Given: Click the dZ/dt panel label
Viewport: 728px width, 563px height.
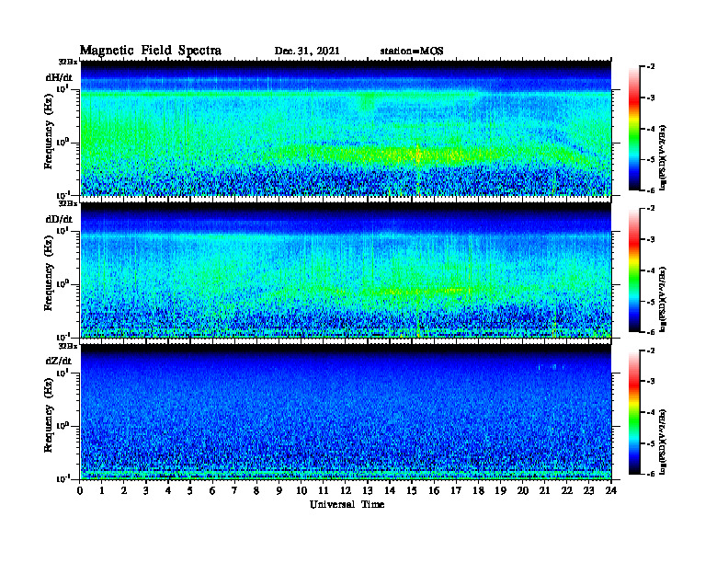Looking at the screenshot, I should [59, 361].
